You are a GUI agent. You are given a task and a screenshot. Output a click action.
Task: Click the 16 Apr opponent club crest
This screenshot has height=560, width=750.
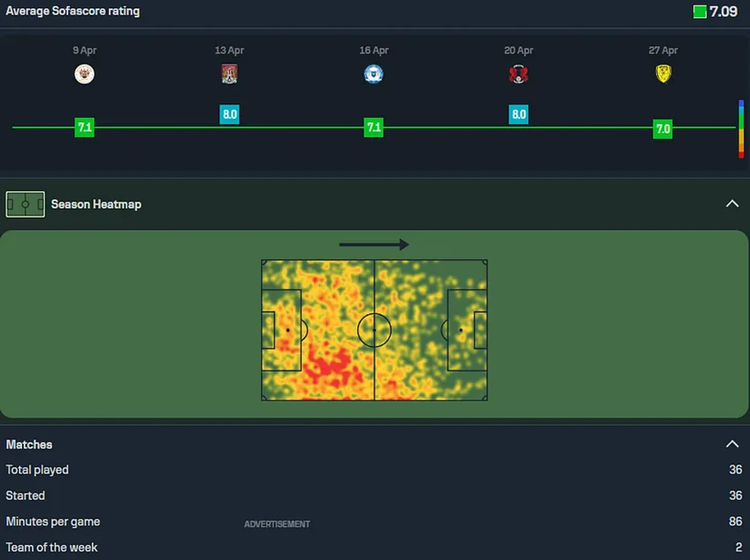coord(373,74)
